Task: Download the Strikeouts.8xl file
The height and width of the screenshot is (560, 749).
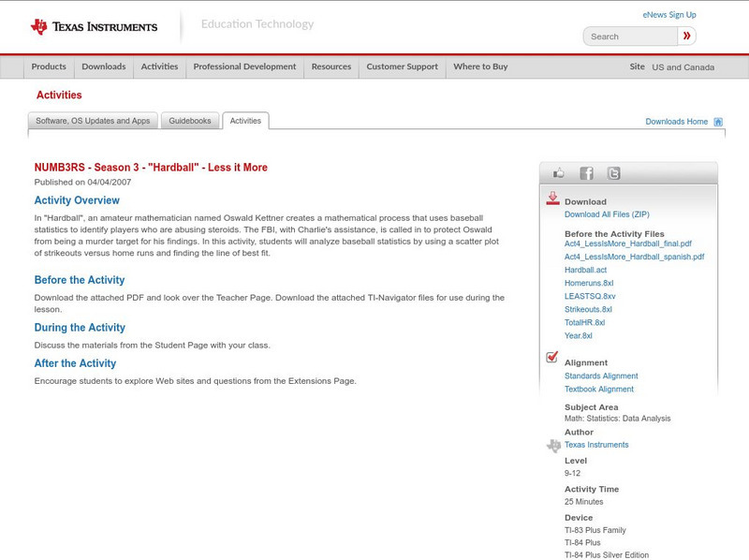Action: click(588, 309)
